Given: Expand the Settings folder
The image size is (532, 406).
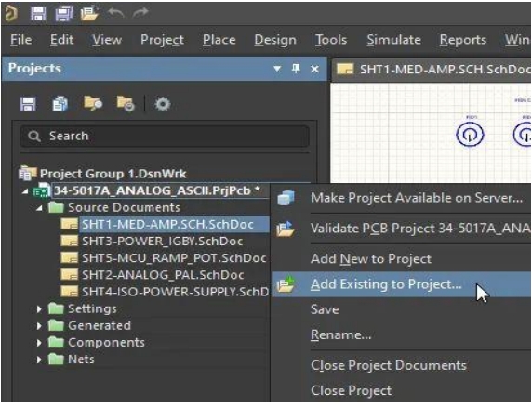Looking at the screenshot, I should coord(39,308).
